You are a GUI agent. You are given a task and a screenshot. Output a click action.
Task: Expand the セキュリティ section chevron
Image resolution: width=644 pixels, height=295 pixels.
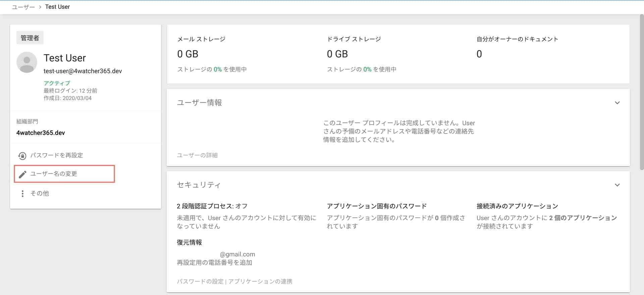coord(617,185)
